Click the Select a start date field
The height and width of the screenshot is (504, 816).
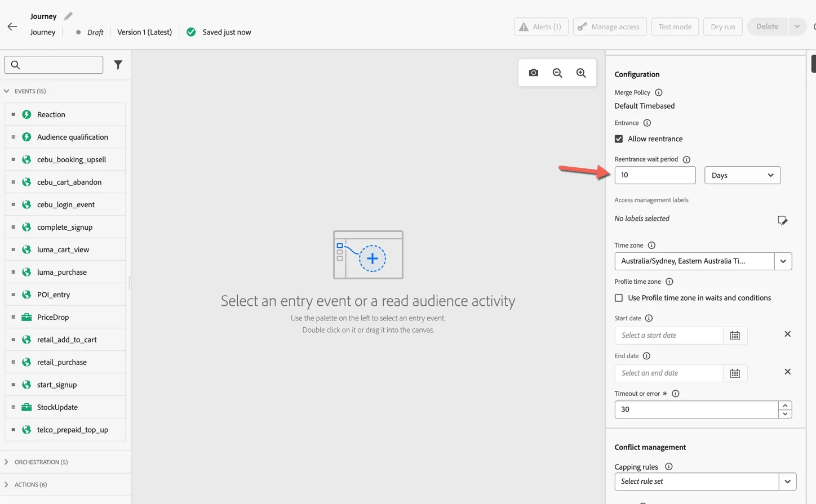[669, 336]
